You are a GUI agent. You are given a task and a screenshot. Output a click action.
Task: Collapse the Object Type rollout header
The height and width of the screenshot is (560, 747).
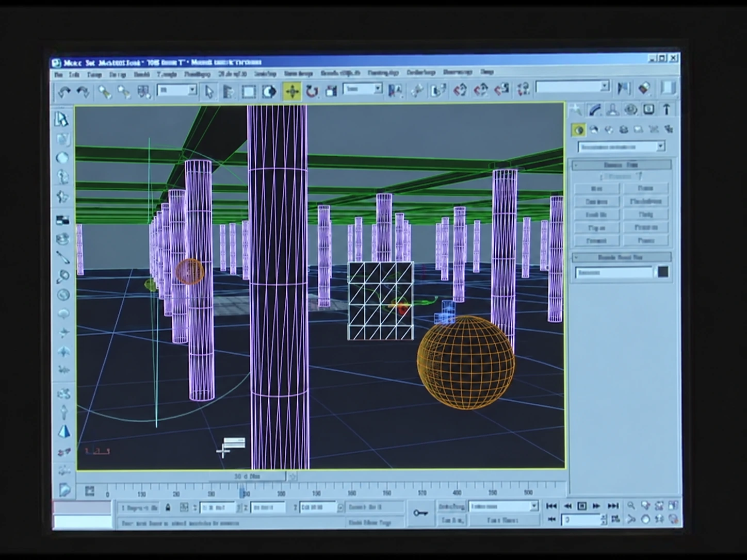point(621,165)
